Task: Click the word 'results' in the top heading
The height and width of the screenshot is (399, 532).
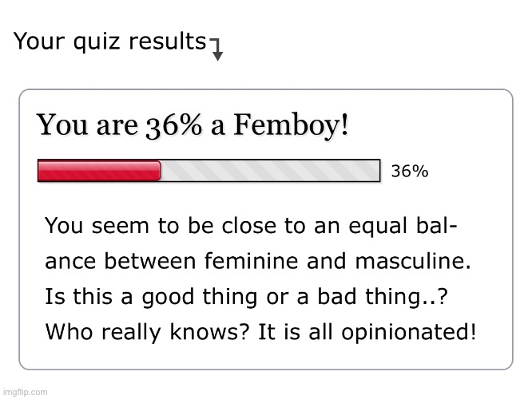Action: coord(168,41)
